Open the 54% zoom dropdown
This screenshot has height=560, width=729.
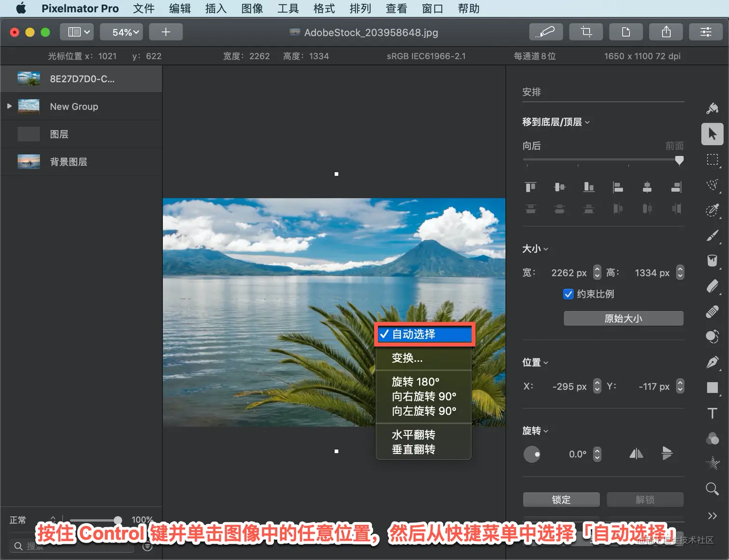pos(121,32)
